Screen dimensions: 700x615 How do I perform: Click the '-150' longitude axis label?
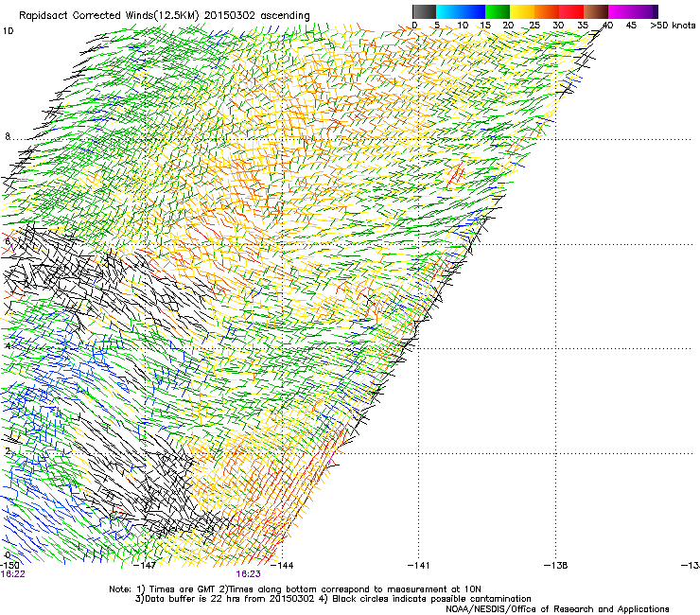click(x=9, y=565)
